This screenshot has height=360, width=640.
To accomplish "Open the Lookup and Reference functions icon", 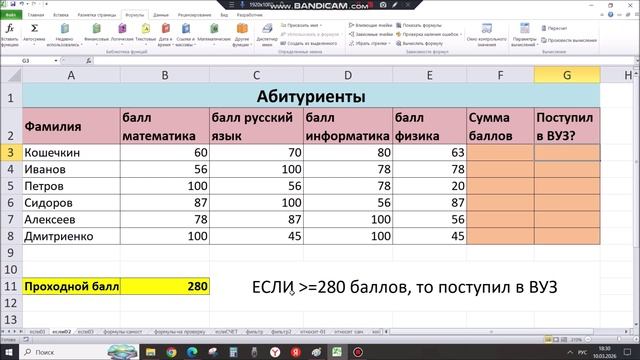I will [x=186, y=29].
